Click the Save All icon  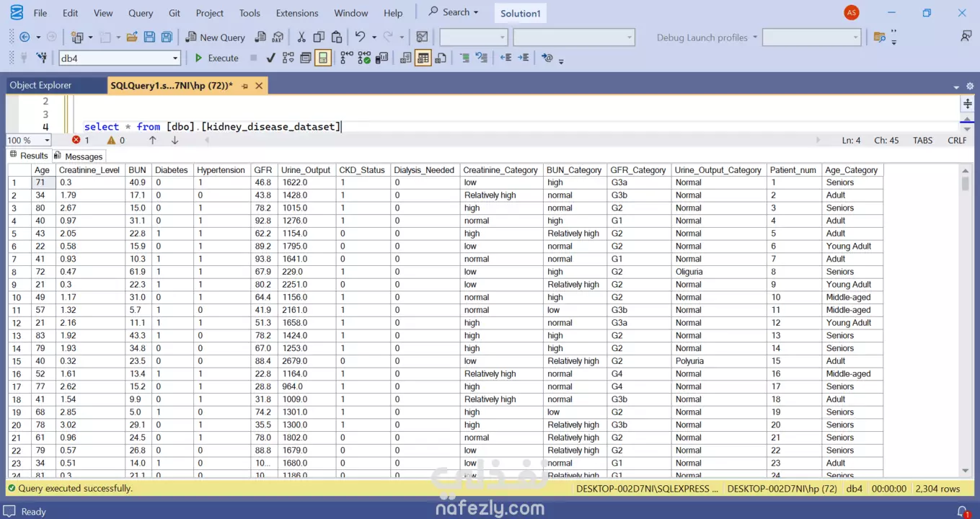click(167, 37)
